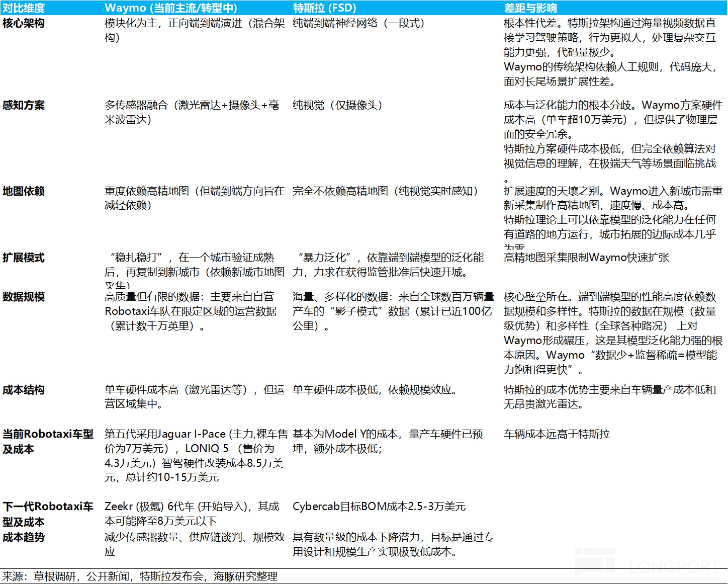Click the 地图依赖 row label

click(x=24, y=191)
